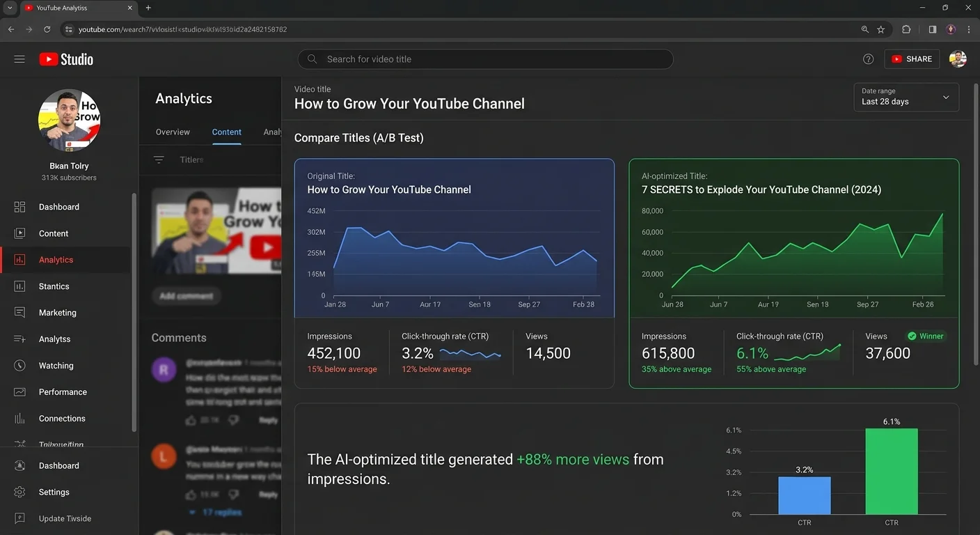Reload the page with the browser refresh icon
The image size is (980, 535).
(47, 29)
